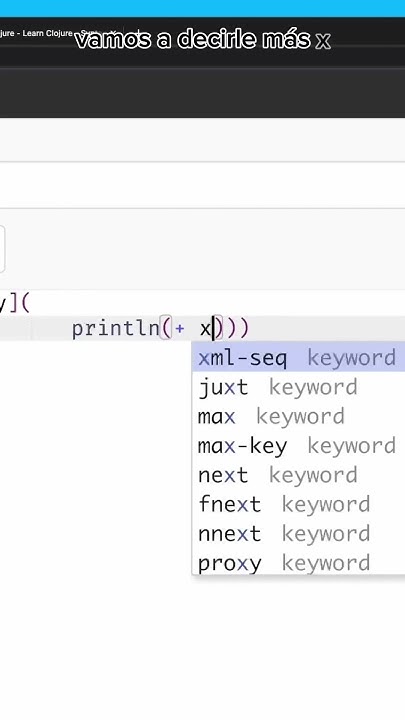Viewport: 405px width, 720px height.
Task: Click the blank page area above the editor
Action: [x=202, y=185]
